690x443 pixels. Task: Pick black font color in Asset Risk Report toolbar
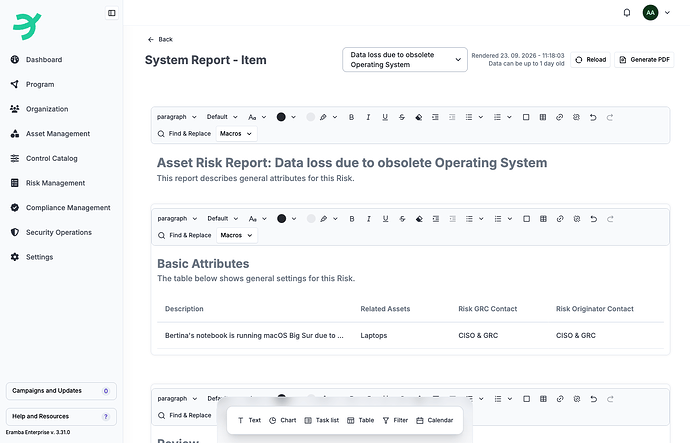pos(281,117)
